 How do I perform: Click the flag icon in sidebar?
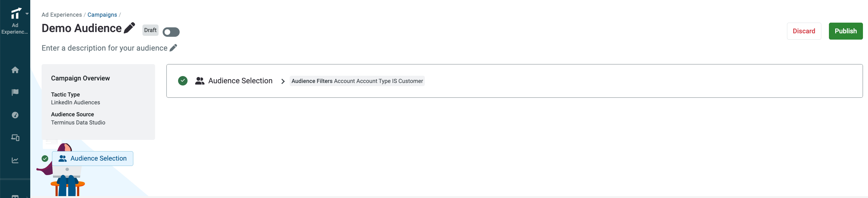[15, 92]
